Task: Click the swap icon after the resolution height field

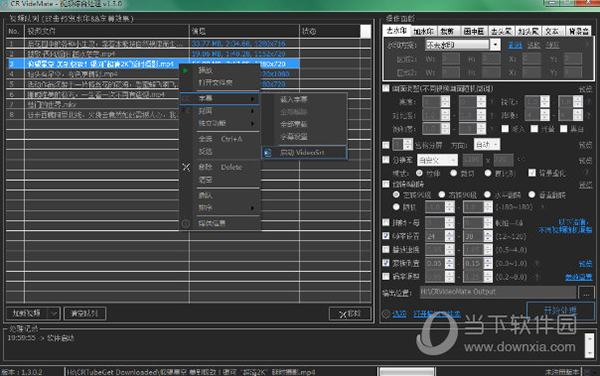Action: pyautogui.click(x=521, y=159)
